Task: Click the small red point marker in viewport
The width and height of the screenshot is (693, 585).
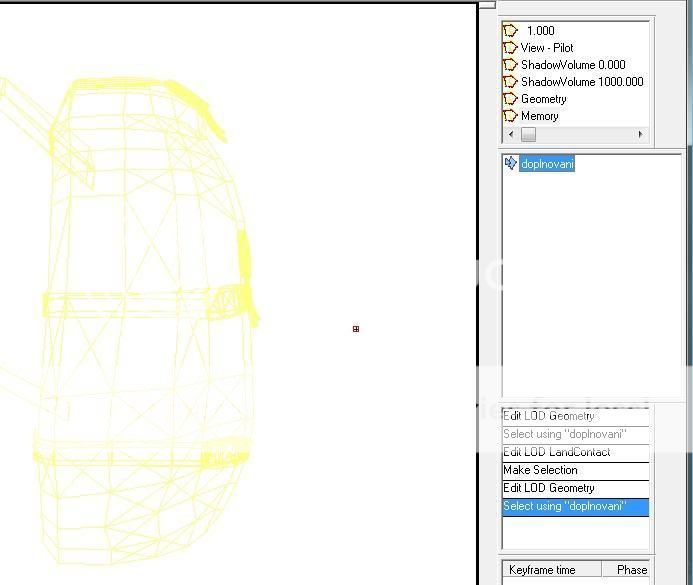Action: (356, 329)
